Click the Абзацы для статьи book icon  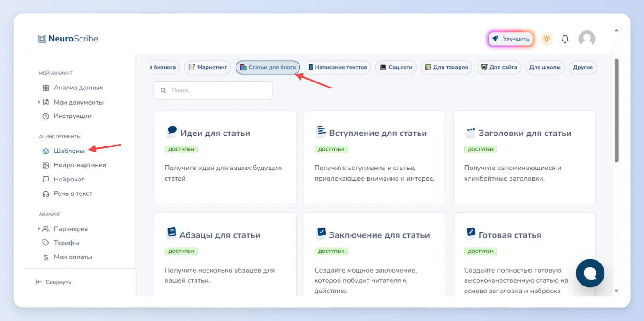(171, 233)
